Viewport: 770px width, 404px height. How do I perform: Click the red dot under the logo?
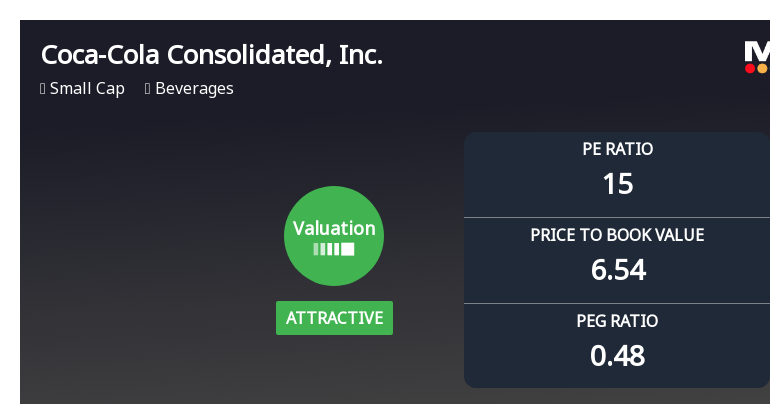point(749,68)
